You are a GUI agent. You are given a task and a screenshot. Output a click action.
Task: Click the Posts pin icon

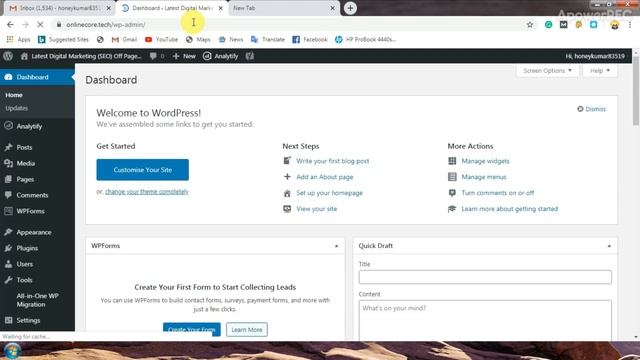tap(8, 147)
